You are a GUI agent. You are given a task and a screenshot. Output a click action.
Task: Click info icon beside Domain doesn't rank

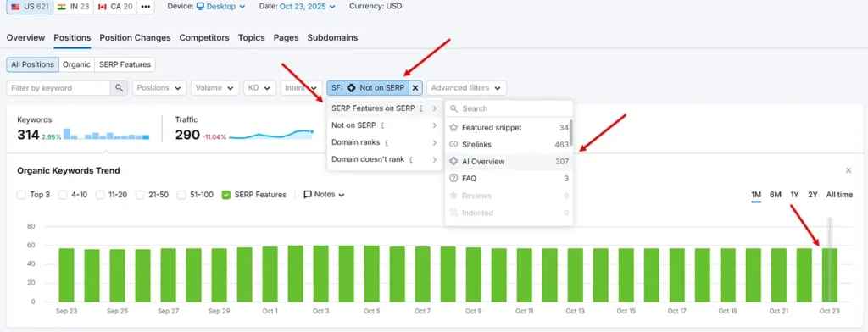tap(411, 159)
